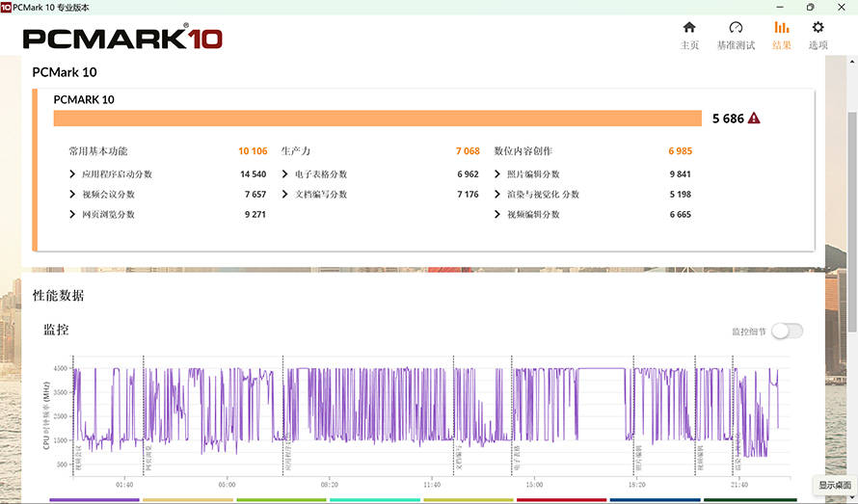Screen dimensions: 858x504
Task: Click the PCMark 10 title bar app icon
Action: 6,7
